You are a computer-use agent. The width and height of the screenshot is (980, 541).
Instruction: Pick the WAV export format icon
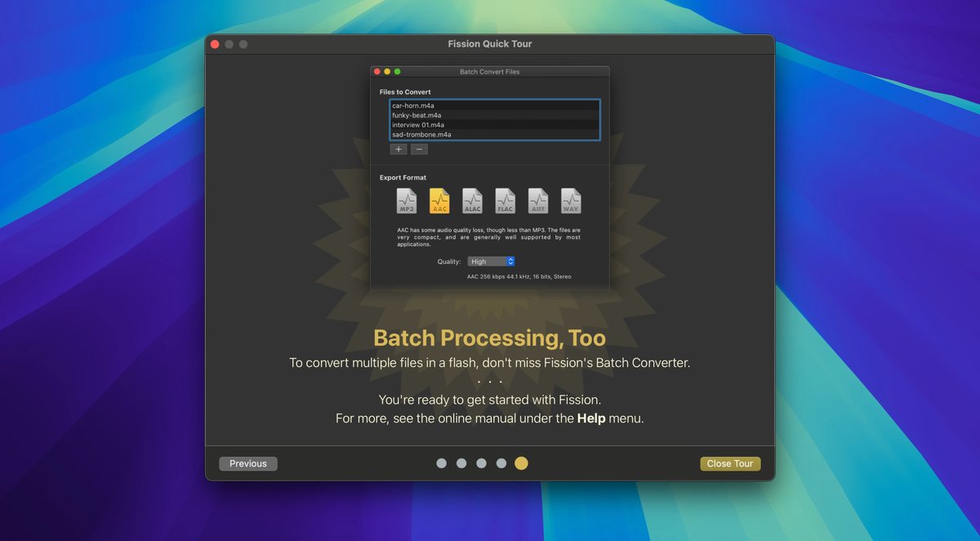click(571, 201)
